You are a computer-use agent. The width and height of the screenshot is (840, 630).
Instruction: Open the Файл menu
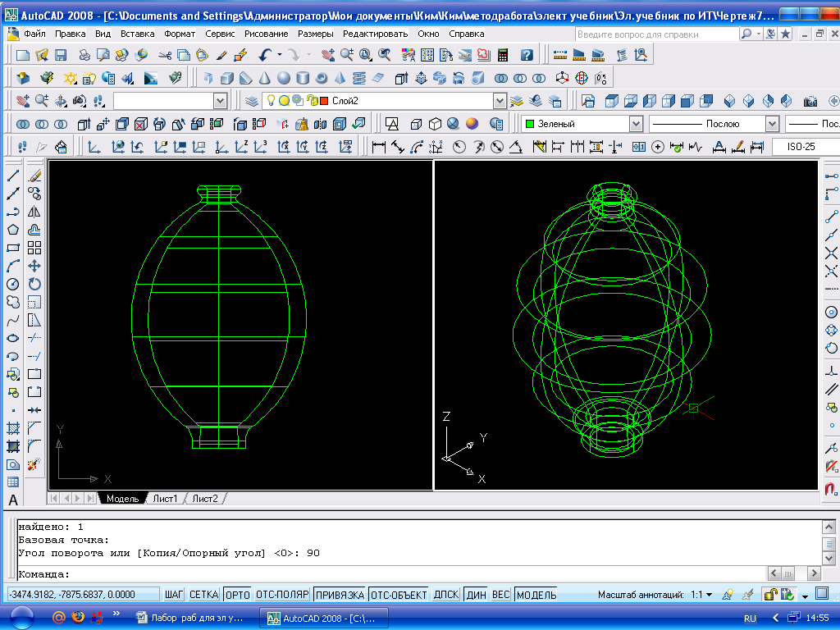click(x=34, y=34)
